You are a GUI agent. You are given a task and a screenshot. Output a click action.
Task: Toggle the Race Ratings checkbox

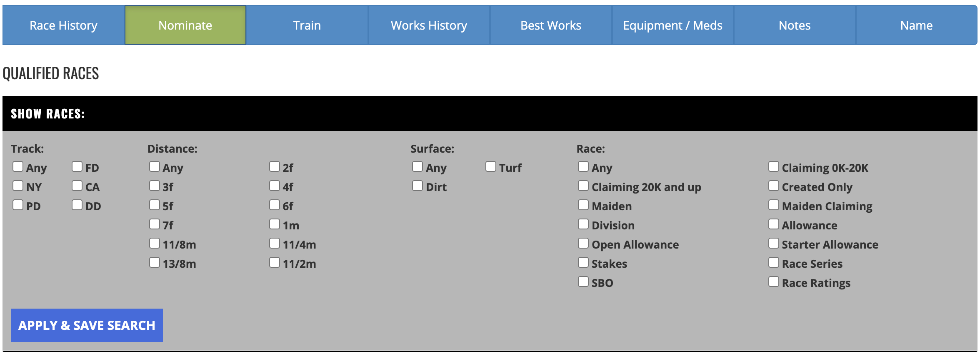click(x=774, y=282)
